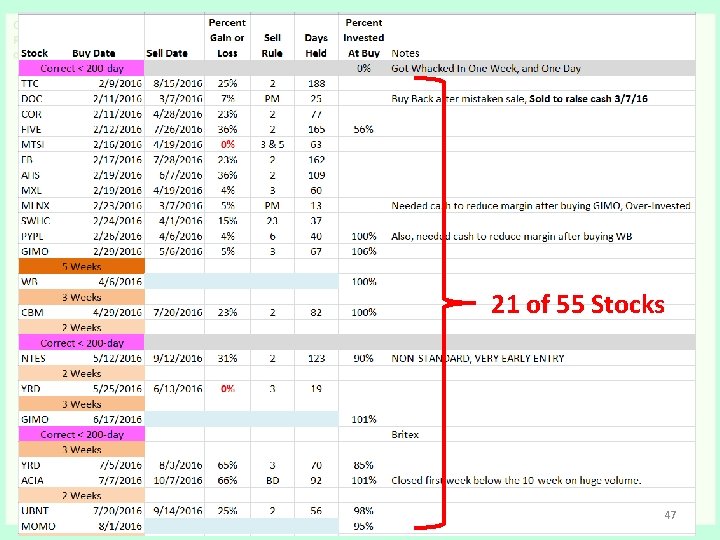
Task: Click the orange 5 Weeks cell
Action: 82,266
